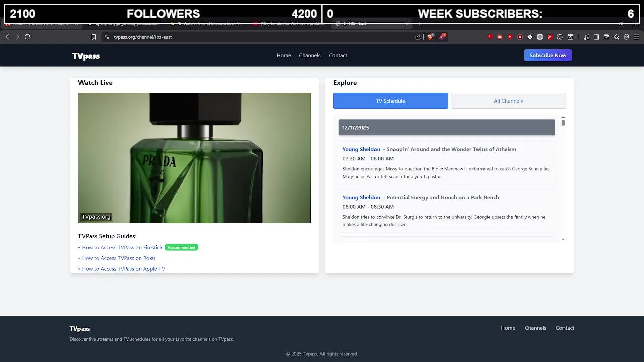The height and width of the screenshot is (362, 644).
Task: Click the Potential Energy episode description text
Action: point(444,221)
